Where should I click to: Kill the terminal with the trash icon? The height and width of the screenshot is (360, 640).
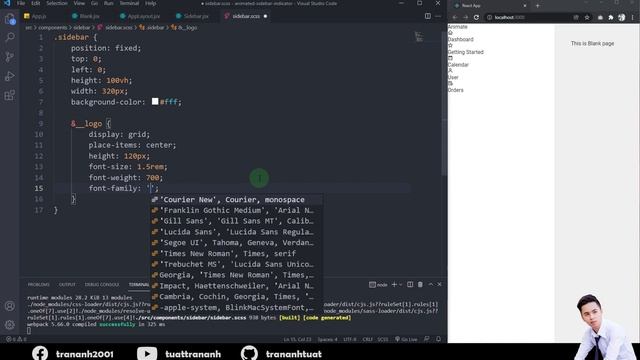pos(420,284)
